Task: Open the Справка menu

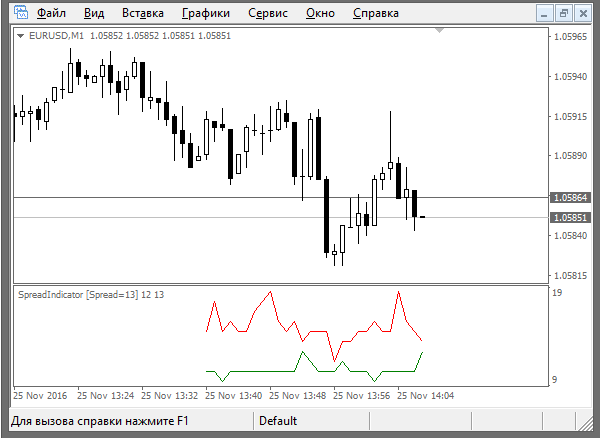Action: (x=376, y=13)
